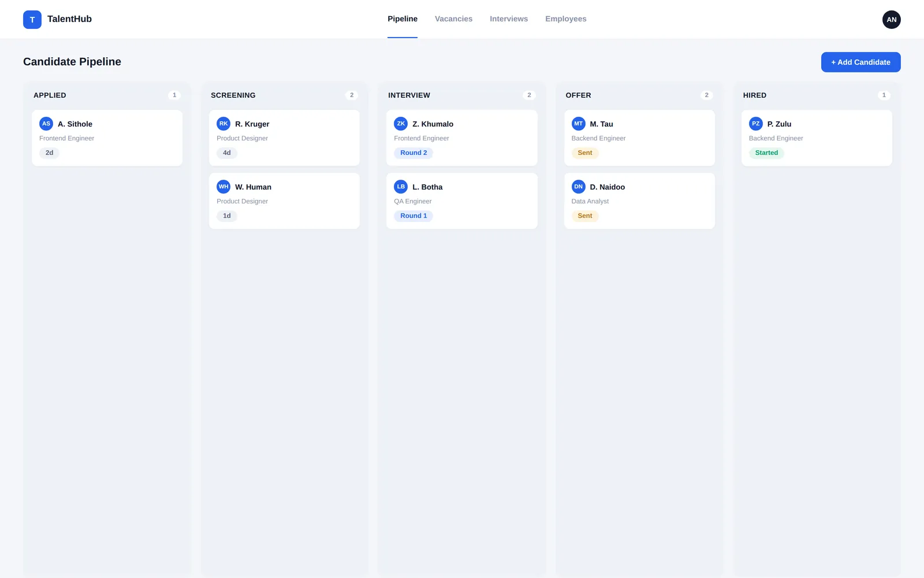Click the PZ avatar on P. Zulu card

(x=756, y=124)
